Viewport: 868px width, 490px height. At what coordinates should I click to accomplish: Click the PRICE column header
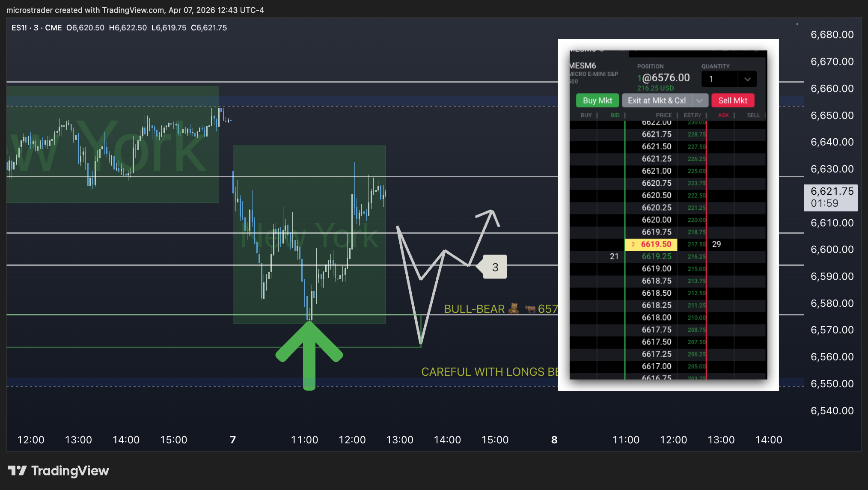(x=664, y=116)
